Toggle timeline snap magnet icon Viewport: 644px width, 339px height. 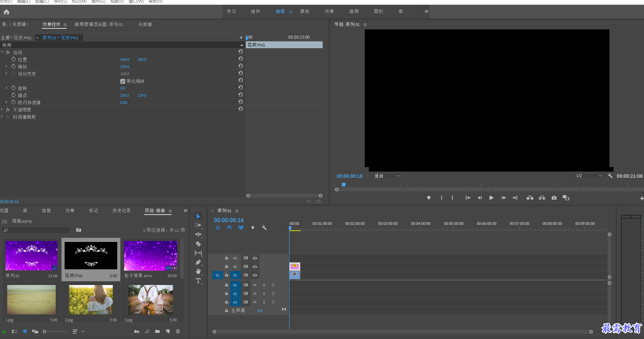(x=229, y=228)
